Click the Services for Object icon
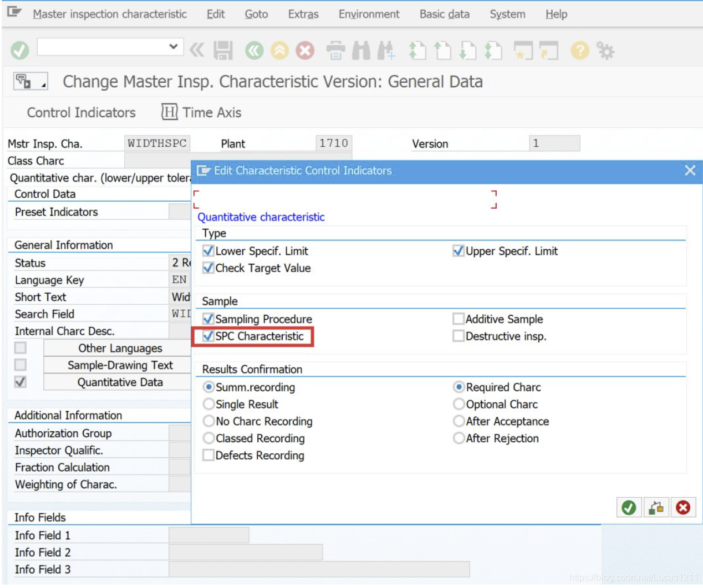 click(30, 82)
